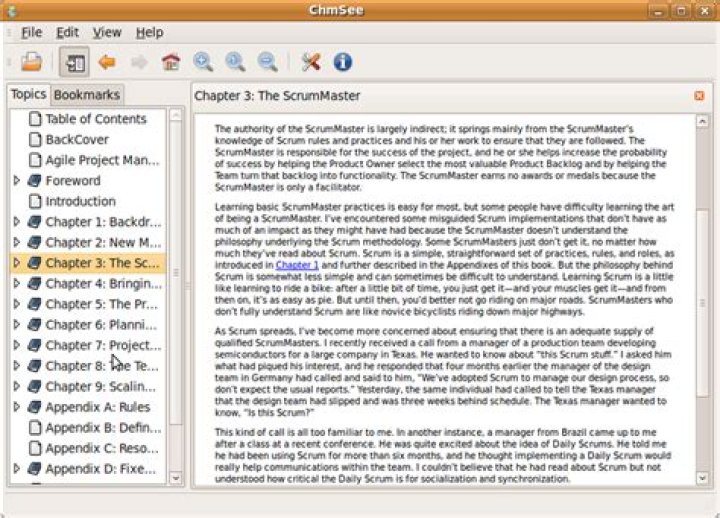Go forward with the grayed right arrow
Image resolution: width=720 pixels, height=518 pixels.
[139, 62]
